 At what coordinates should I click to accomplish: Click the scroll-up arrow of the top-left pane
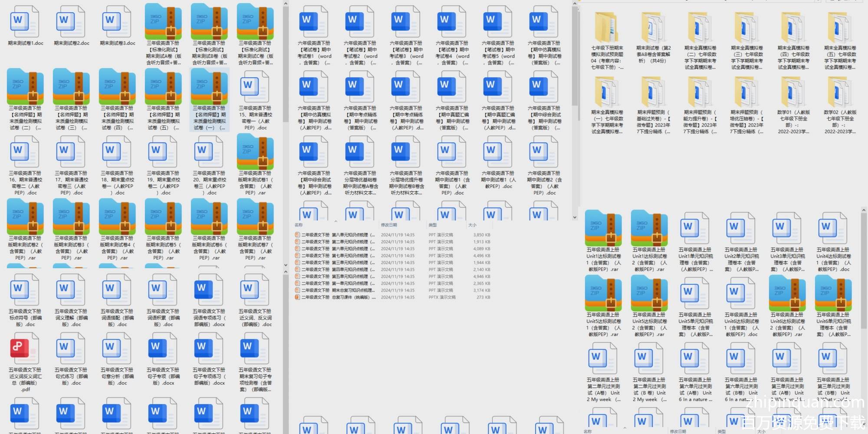[286, 4]
